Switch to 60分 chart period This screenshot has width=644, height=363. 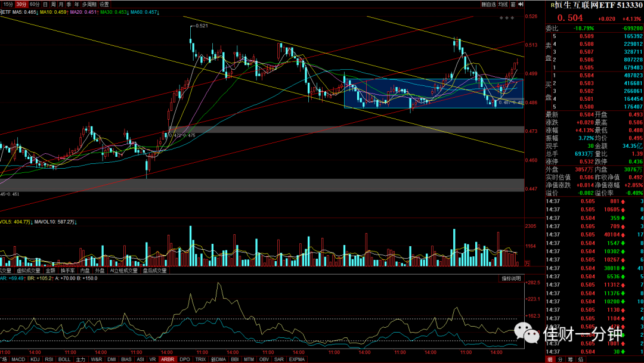tap(35, 4)
